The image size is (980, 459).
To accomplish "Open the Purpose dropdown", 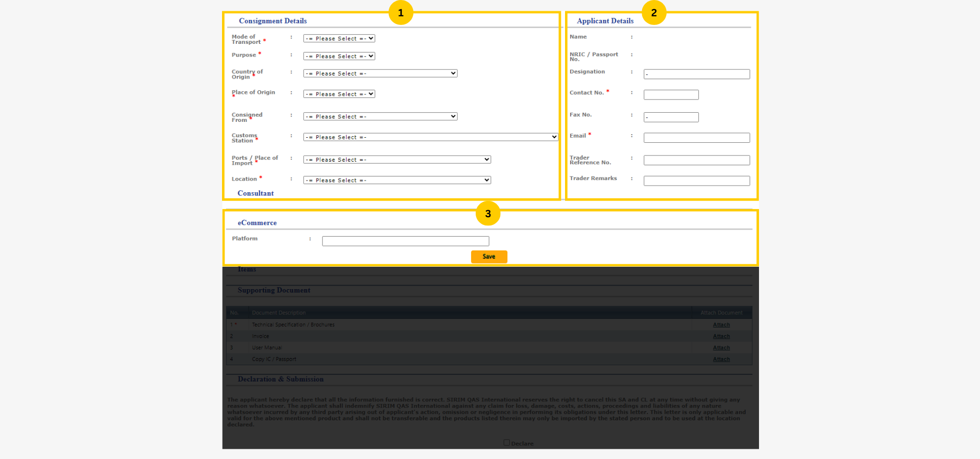I will coord(338,56).
